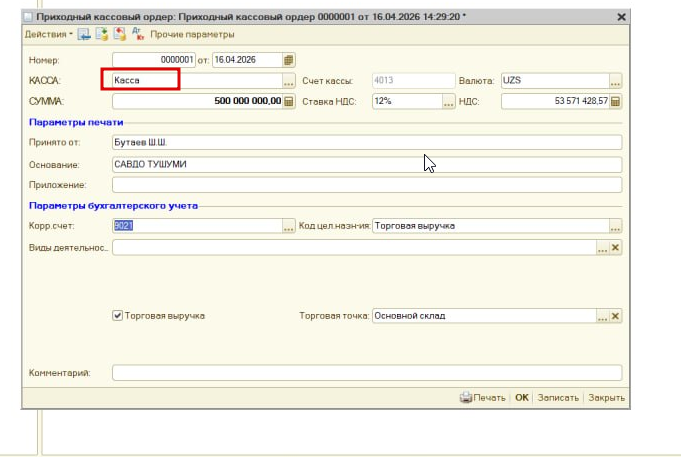This screenshot has height=457, width=681.
Task: Clear the Торговая точка field with X
Action: (615, 316)
